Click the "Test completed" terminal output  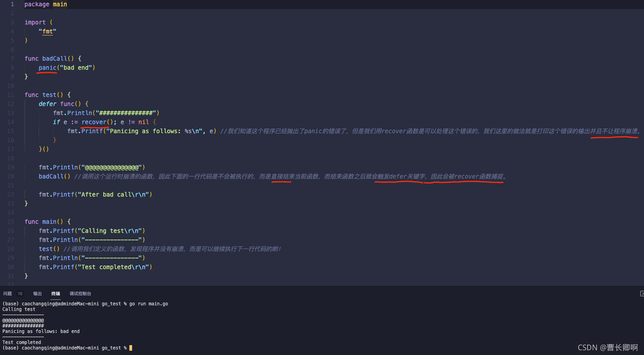pyautogui.click(x=21, y=342)
